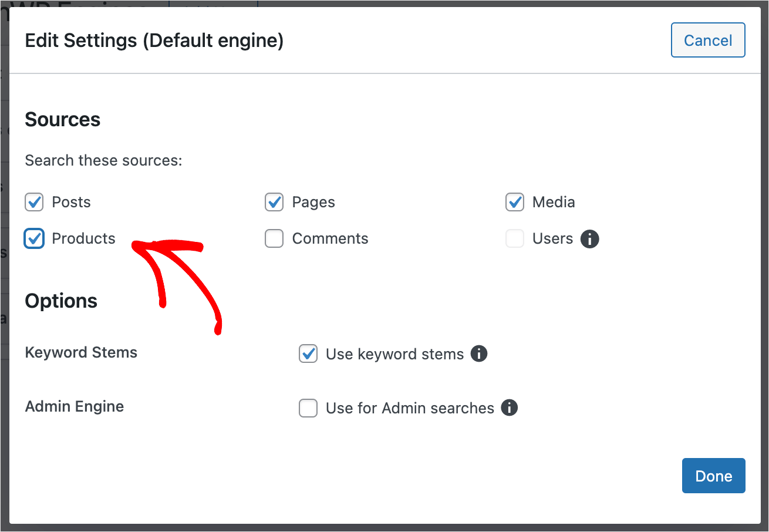Select 'Search these sources:' text
The image size is (769, 532).
pyautogui.click(x=104, y=160)
